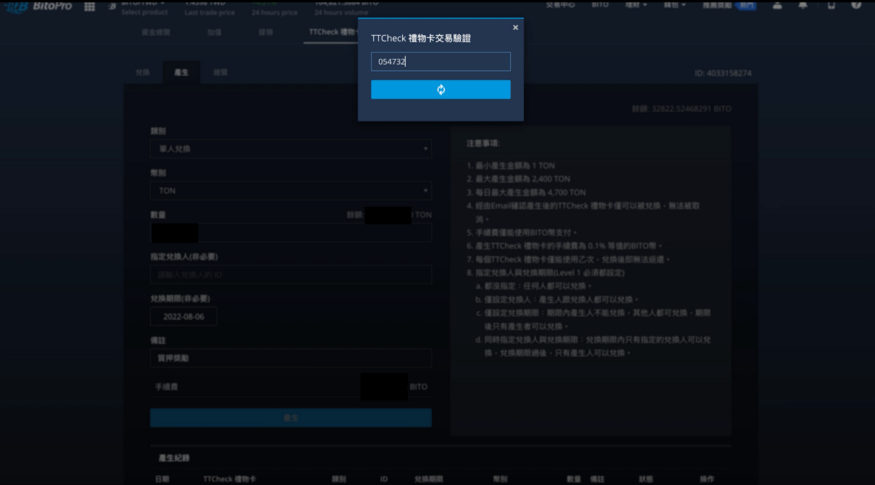The width and height of the screenshot is (875, 485).
Task: Click the 狀態 column header
Action: click(646, 479)
